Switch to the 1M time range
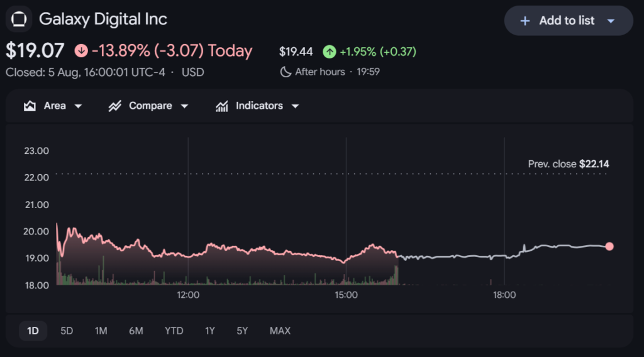644x357 pixels. [x=101, y=331]
